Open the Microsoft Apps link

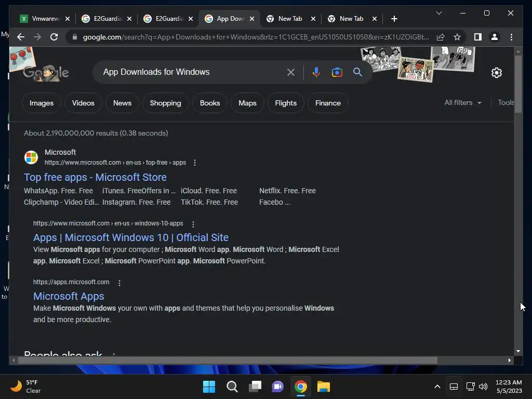69,296
